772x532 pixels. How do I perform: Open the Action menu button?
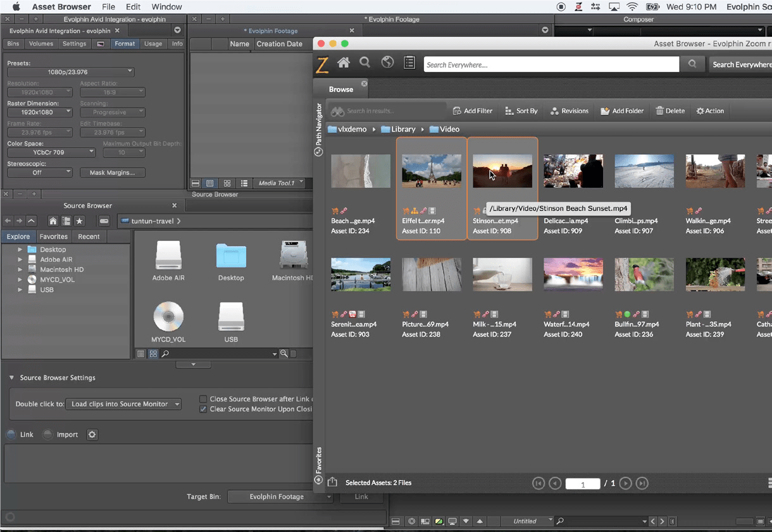click(x=710, y=111)
